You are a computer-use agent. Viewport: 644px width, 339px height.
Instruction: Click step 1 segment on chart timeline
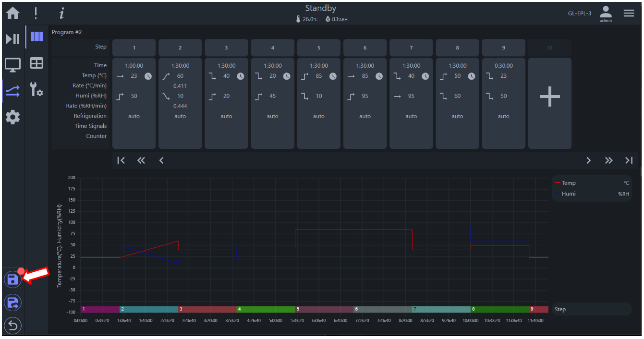[x=100, y=309]
